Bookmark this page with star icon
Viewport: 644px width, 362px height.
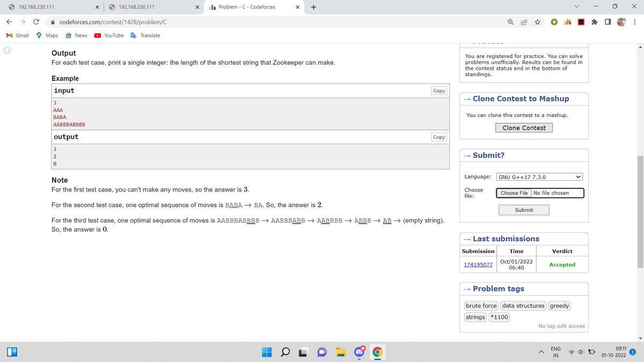(537, 22)
